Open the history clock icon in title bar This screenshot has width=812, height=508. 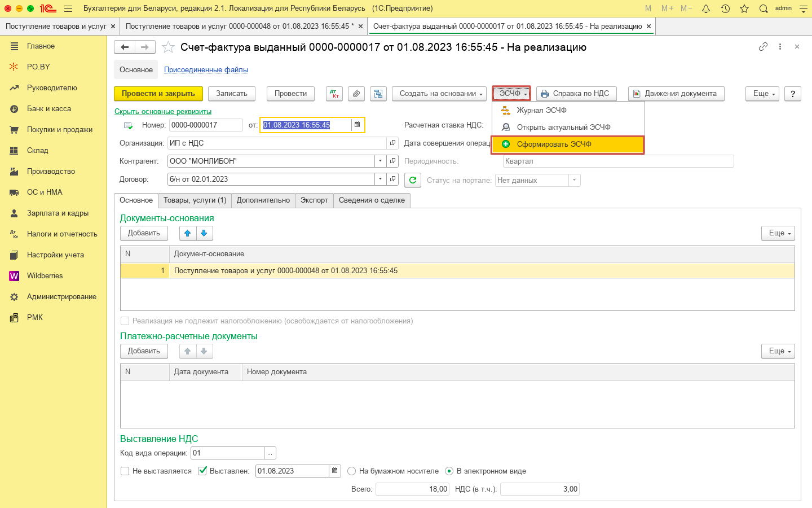(x=725, y=8)
